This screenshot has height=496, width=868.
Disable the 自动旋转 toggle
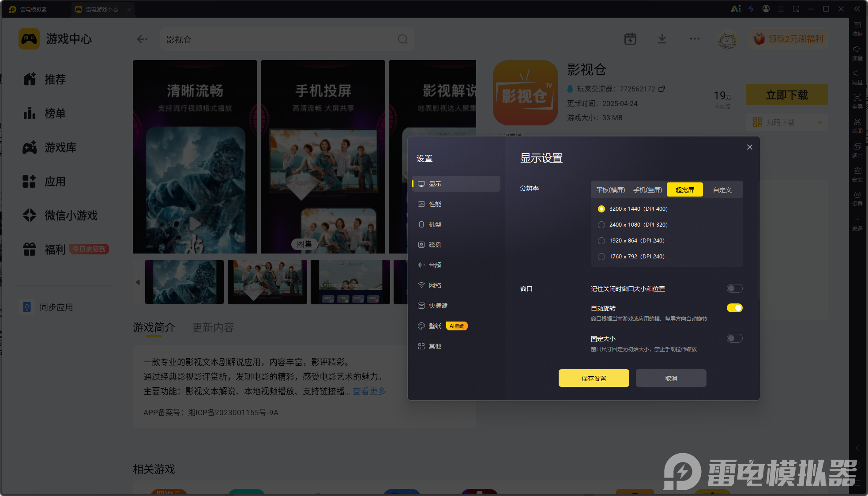point(734,308)
